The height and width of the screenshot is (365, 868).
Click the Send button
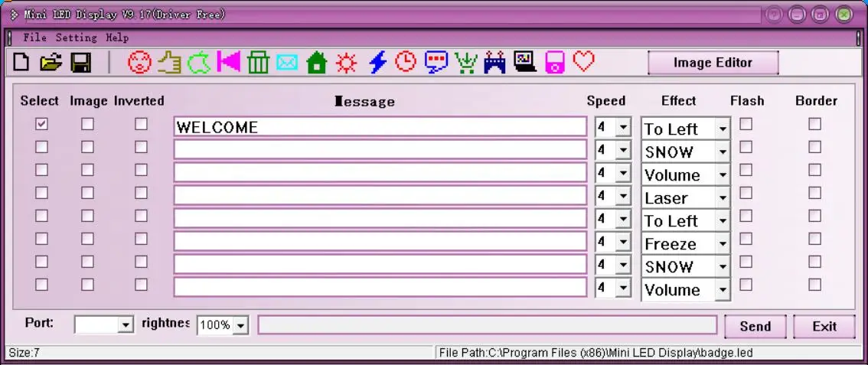[755, 327]
